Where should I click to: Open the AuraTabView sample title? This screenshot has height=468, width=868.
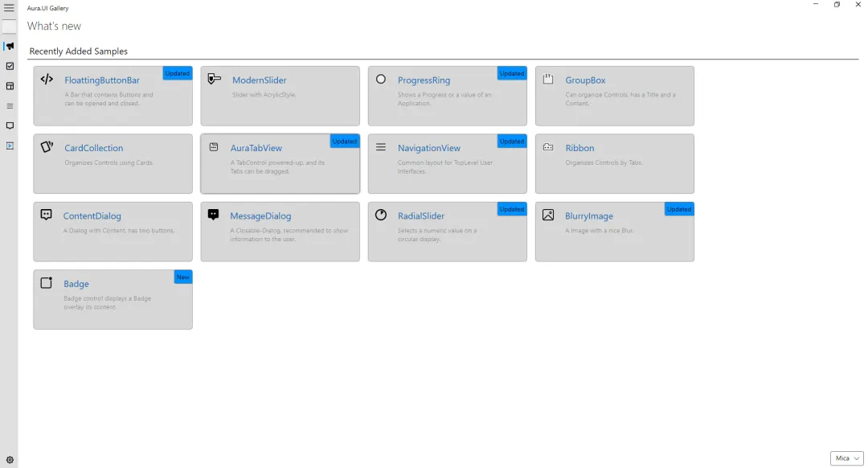click(x=256, y=148)
